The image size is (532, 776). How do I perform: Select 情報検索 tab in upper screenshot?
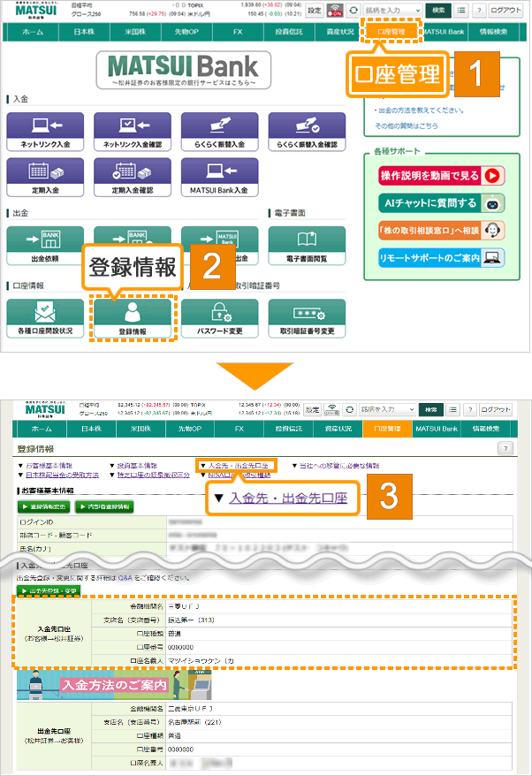[x=493, y=32]
